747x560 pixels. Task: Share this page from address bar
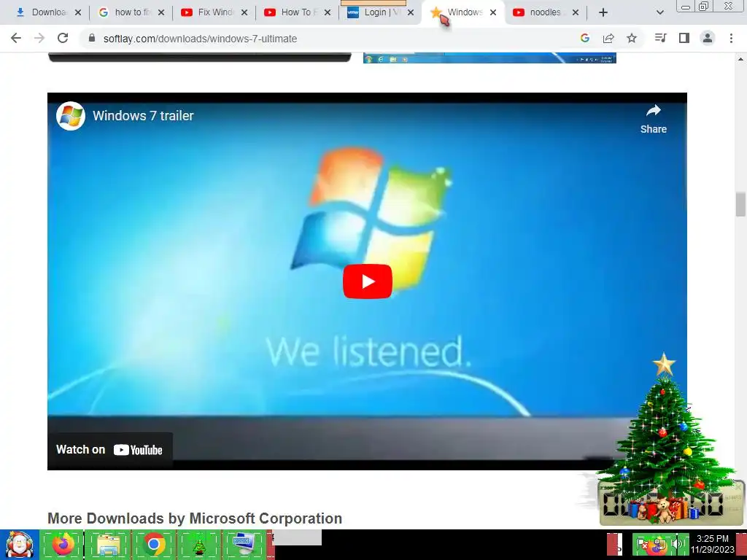[x=608, y=39]
